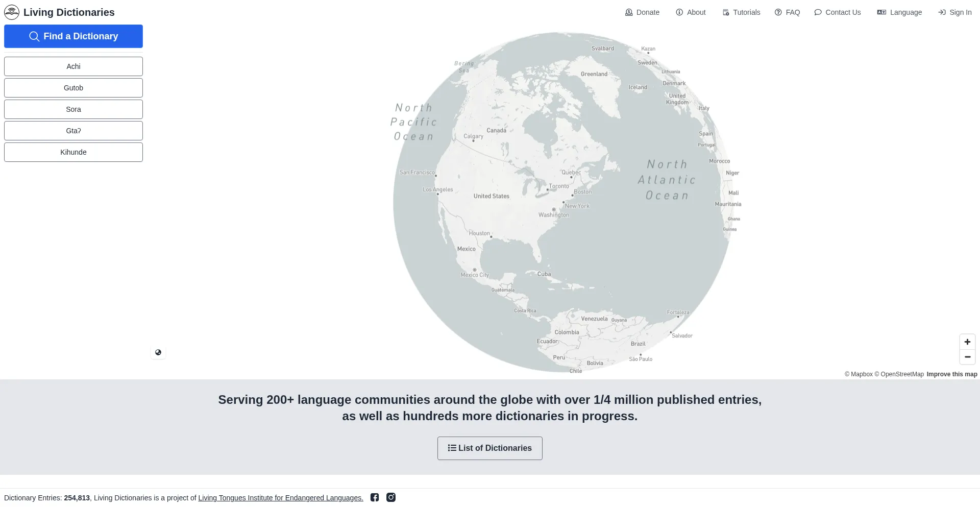
Task: Zoom out on the map
Action: click(967, 357)
